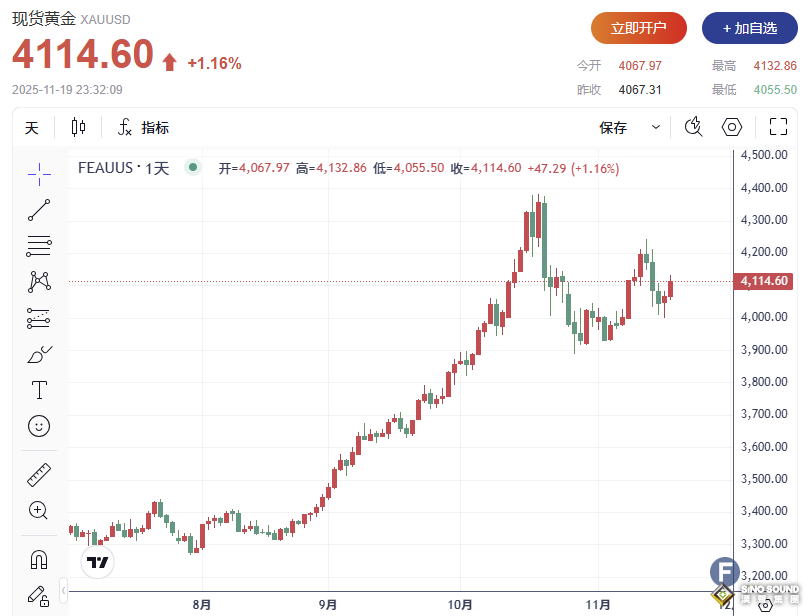Open the chart settings gear

pos(731,127)
